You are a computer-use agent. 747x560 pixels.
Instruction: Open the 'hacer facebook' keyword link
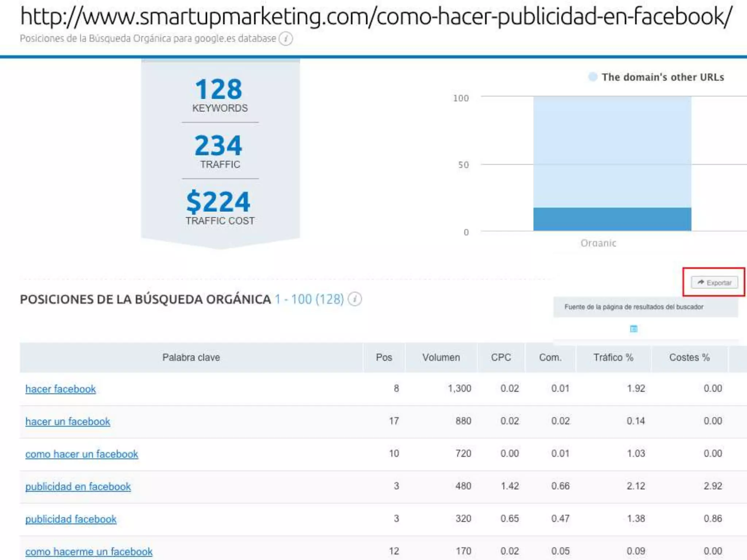pyautogui.click(x=61, y=389)
